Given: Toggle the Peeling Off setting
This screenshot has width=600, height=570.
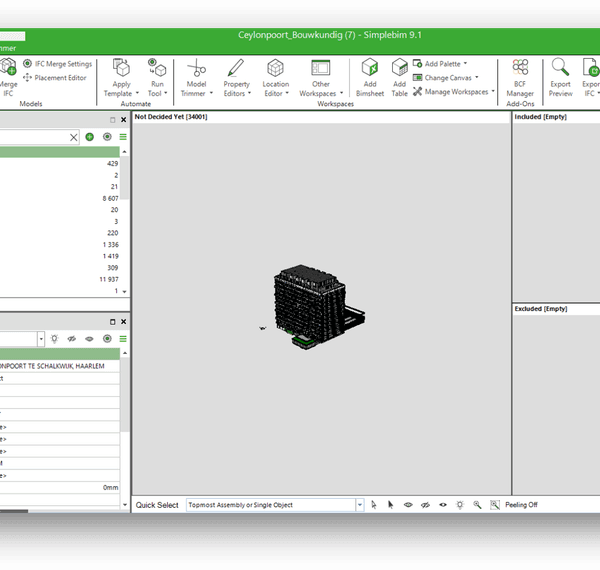Looking at the screenshot, I should click(520, 505).
